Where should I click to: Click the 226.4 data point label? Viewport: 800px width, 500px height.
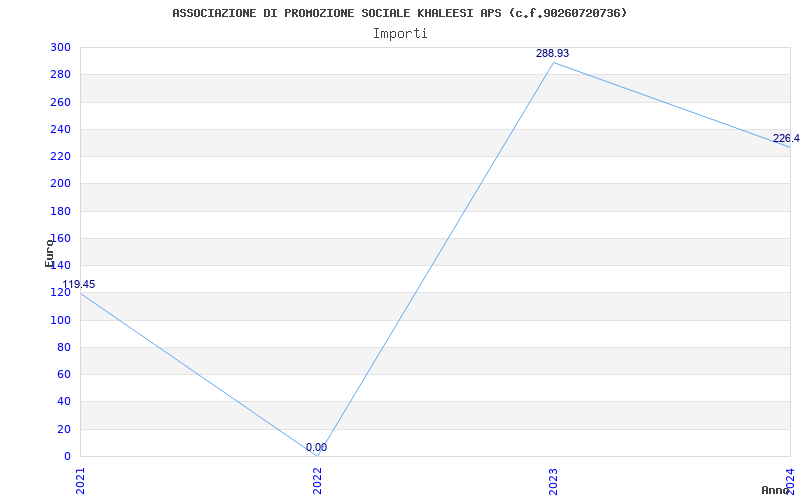pos(786,139)
